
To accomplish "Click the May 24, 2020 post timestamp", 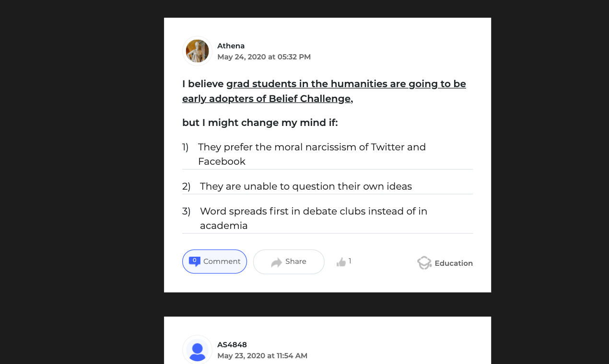I will [264, 57].
